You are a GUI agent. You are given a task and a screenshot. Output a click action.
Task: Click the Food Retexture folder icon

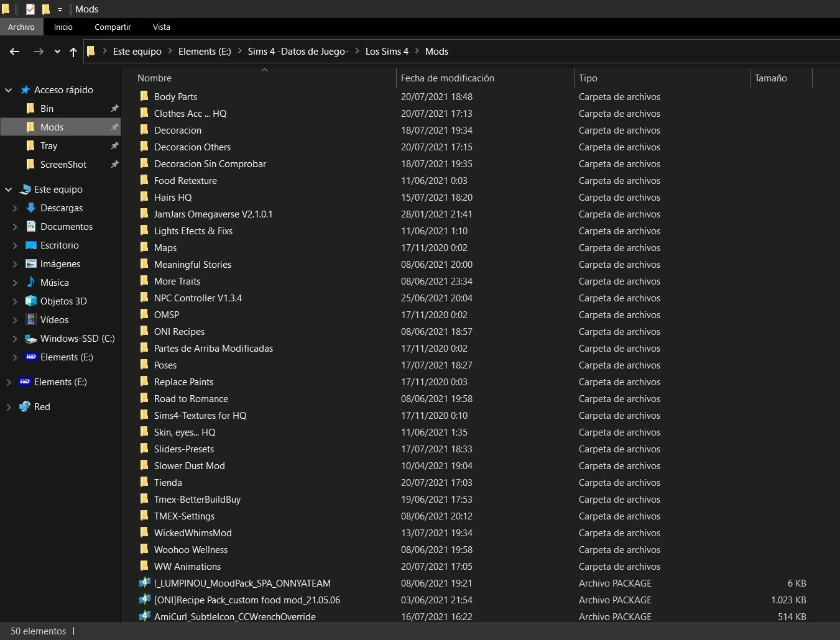(144, 180)
